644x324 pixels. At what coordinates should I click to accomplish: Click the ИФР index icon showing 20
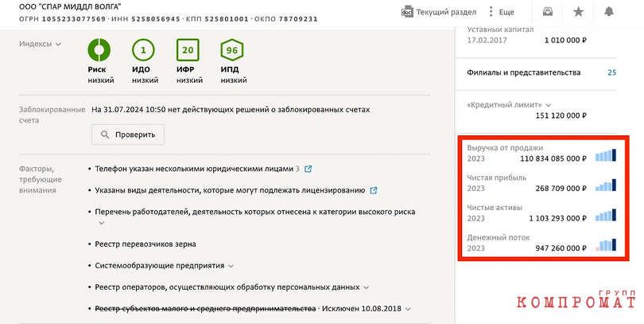coord(188,50)
